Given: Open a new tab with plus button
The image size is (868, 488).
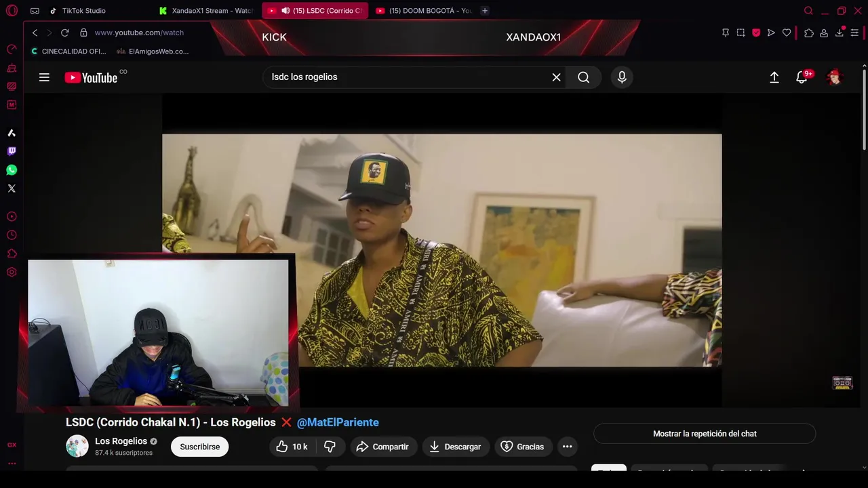Looking at the screenshot, I should (x=484, y=11).
